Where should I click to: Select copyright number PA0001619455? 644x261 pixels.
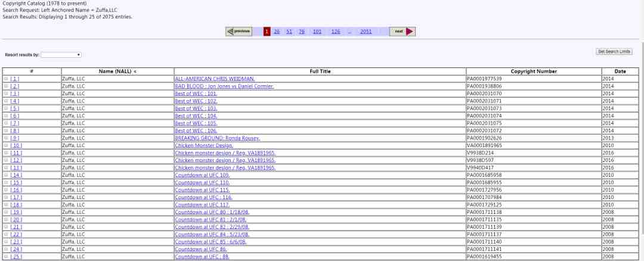pyautogui.click(x=484, y=256)
